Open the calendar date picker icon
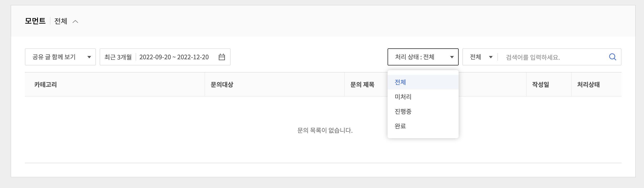Image resolution: width=644 pixels, height=188 pixels. tap(222, 57)
